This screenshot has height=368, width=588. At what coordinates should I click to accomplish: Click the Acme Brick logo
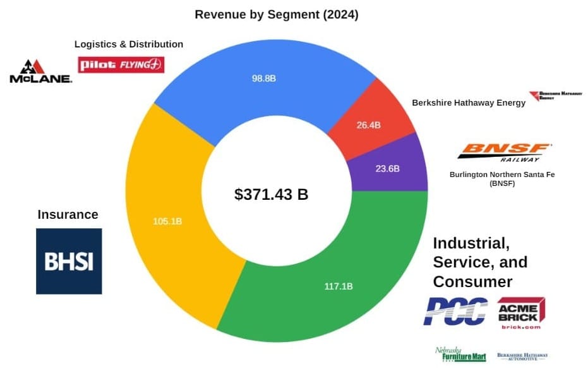521,312
